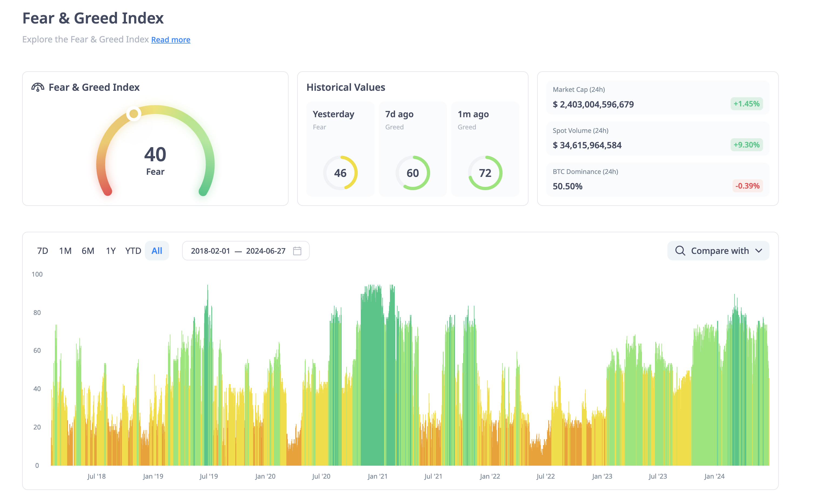The width and height of the screenshot is (816, 504).
Task: Select the 6M range option
Action: [88, 251]
